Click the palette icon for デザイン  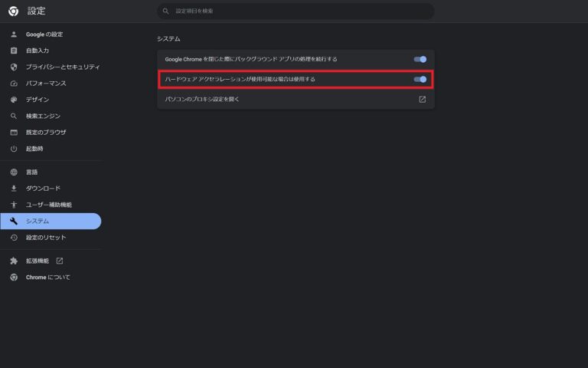[x=14, y=100]
